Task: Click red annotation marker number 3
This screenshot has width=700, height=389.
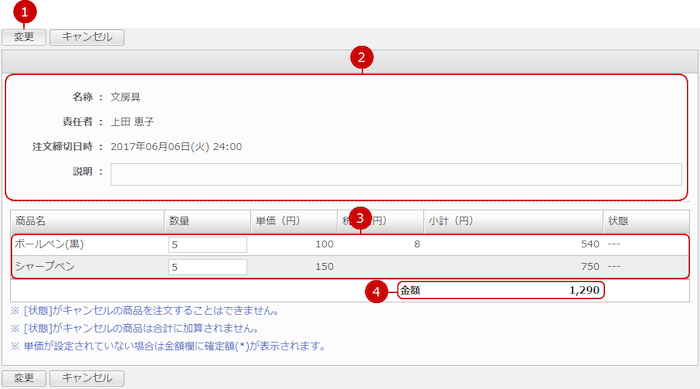Action: click(360, 218)
